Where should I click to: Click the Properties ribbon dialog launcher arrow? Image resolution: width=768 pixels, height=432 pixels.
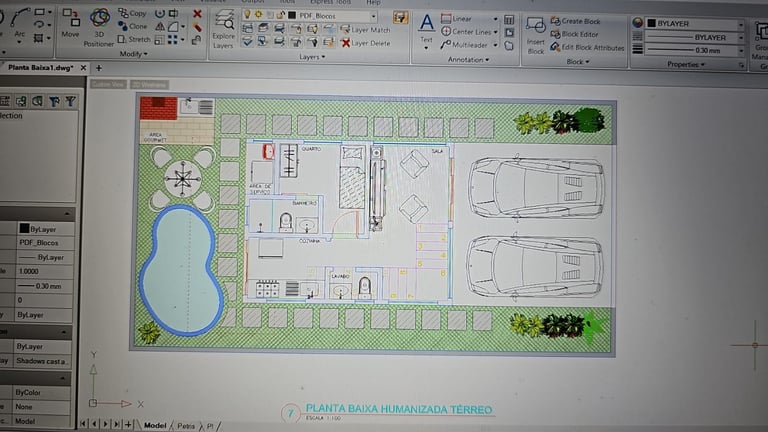point(742,65)
